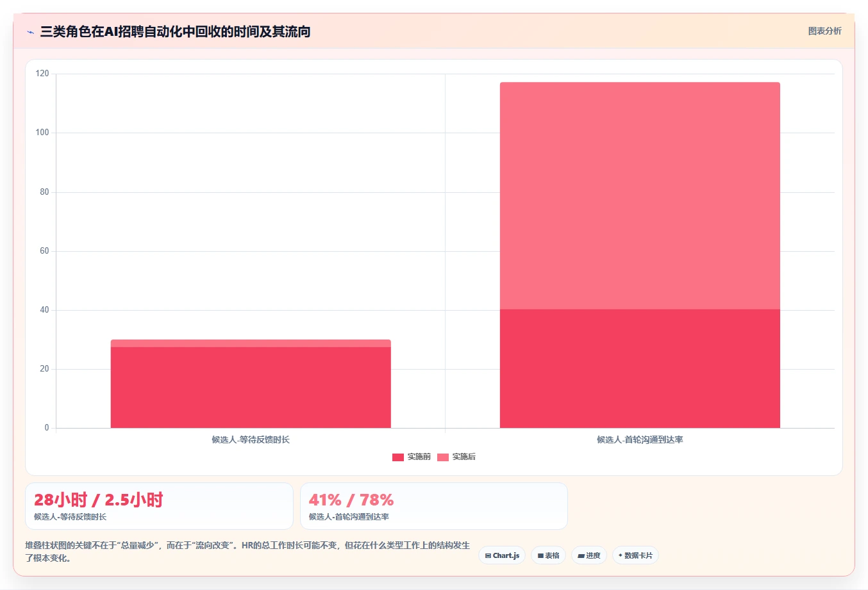Click the lightning icon beside the title

point(30,32)
